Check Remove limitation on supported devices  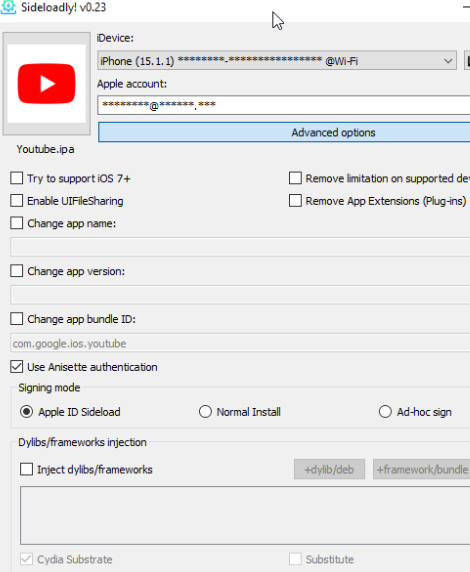click(295, 178)
